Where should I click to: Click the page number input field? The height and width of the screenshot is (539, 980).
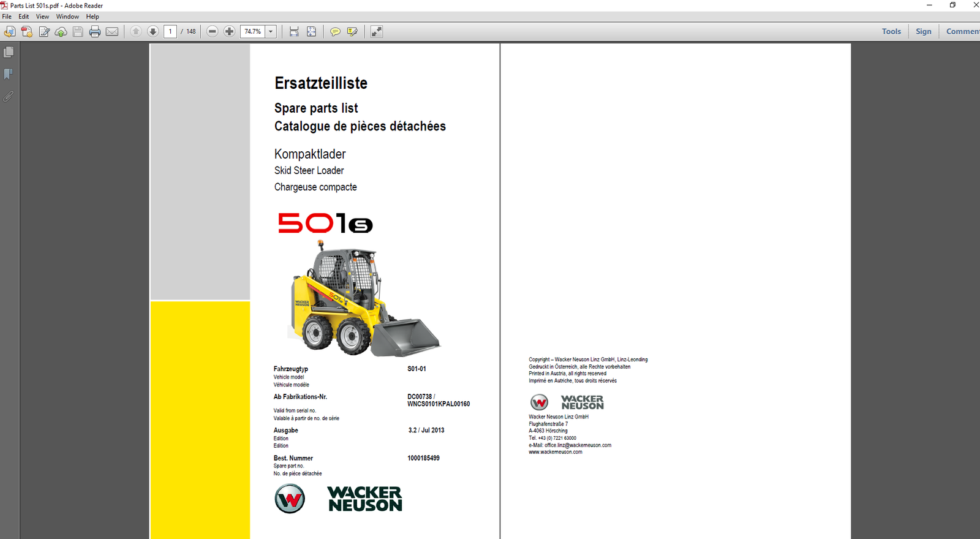(x=170, y=32)
